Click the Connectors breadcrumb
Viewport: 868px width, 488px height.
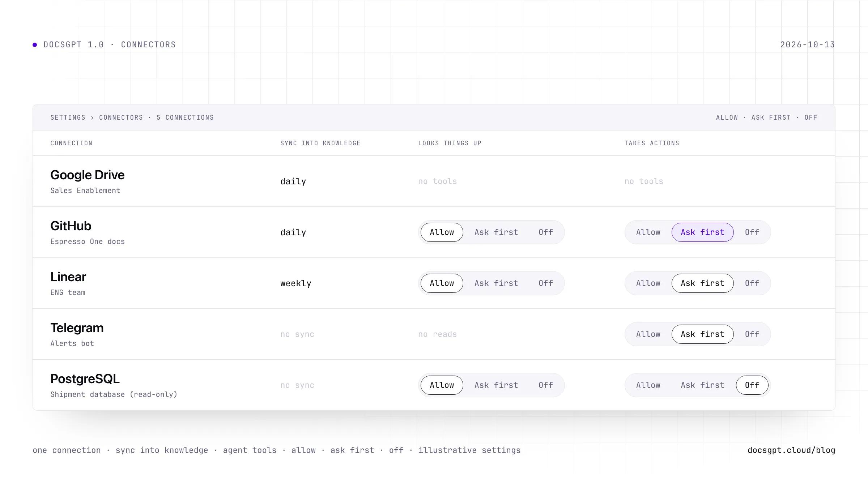(x=121, y=117)
